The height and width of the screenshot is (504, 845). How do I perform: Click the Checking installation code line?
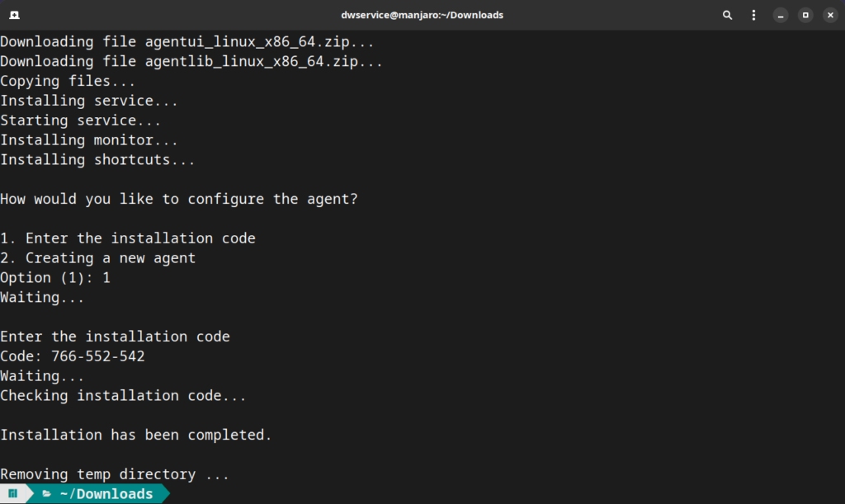[x=122, y=395]
